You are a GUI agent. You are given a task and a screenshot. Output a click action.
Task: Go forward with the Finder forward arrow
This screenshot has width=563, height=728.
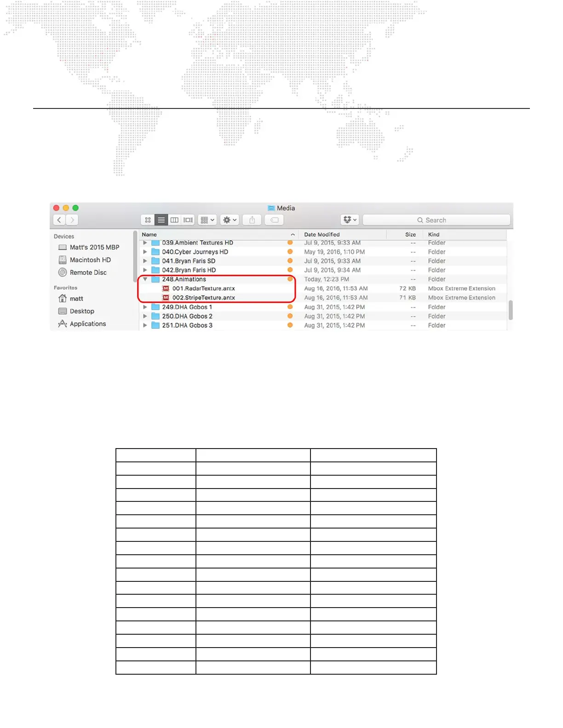(x=72, y=220)
